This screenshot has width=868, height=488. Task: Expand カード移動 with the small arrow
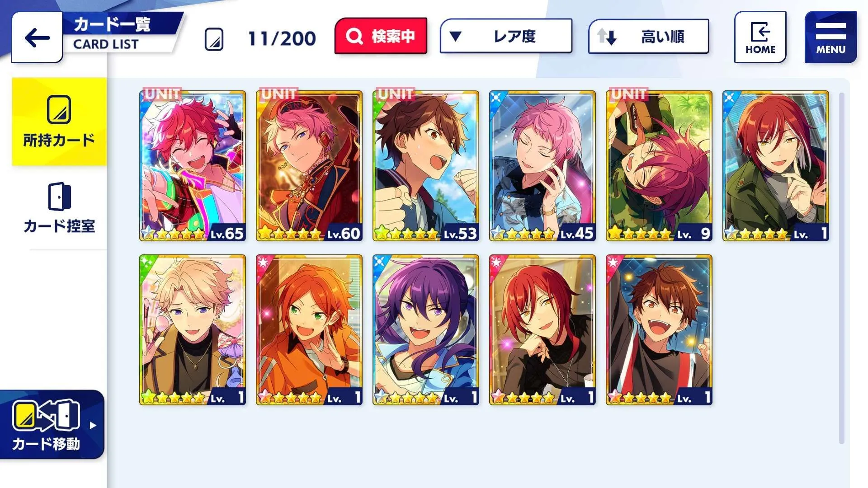coord(93,425)
